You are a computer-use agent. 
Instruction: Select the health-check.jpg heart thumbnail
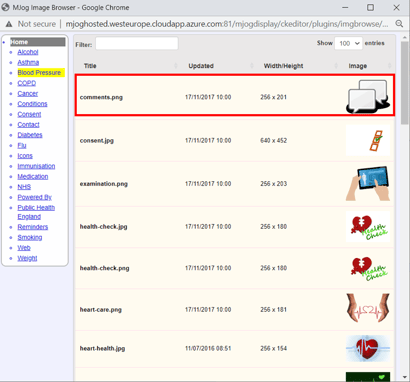click(368, 226)
